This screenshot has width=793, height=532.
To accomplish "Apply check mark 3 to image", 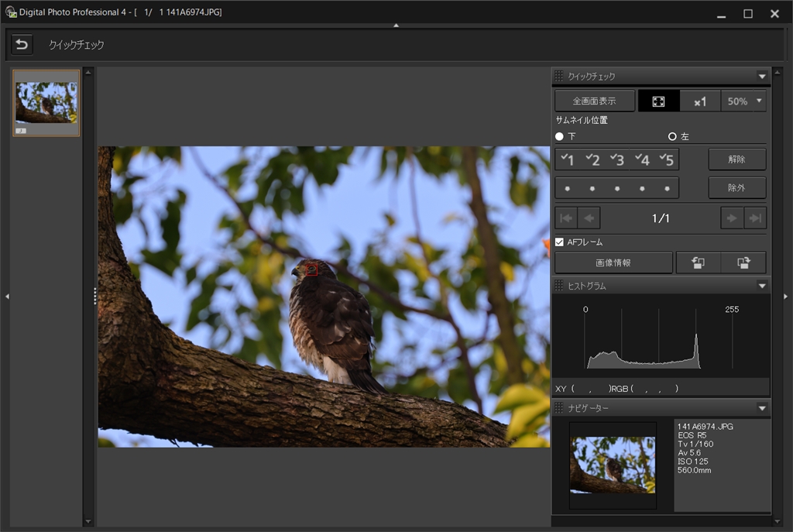I will click(x=617, y=160).
